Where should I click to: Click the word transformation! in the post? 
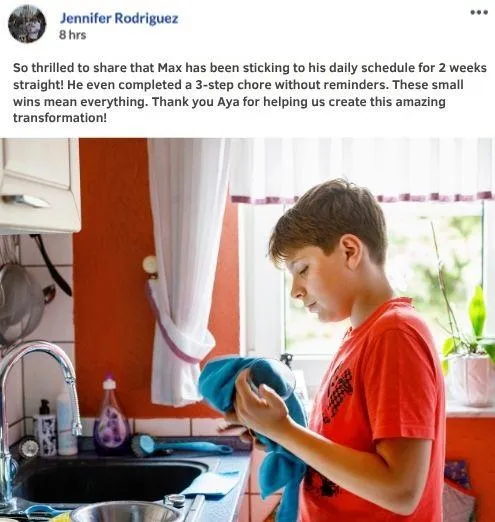(x=60, y=118)
